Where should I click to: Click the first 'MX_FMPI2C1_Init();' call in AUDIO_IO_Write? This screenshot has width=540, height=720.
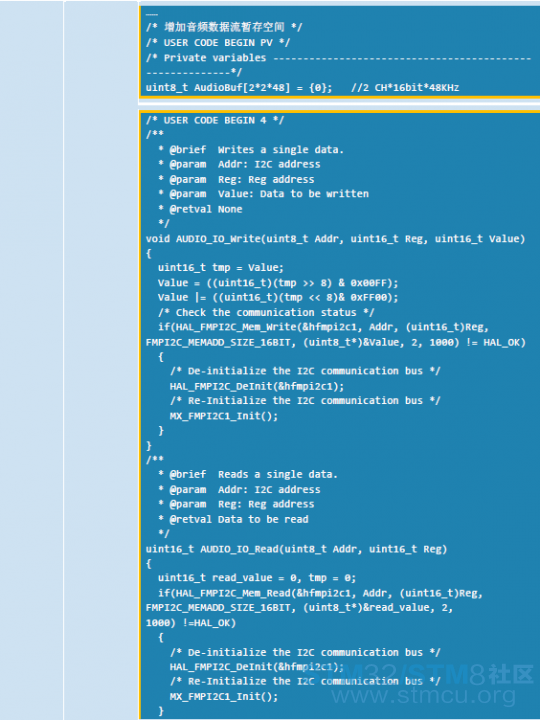coord(224,416)
